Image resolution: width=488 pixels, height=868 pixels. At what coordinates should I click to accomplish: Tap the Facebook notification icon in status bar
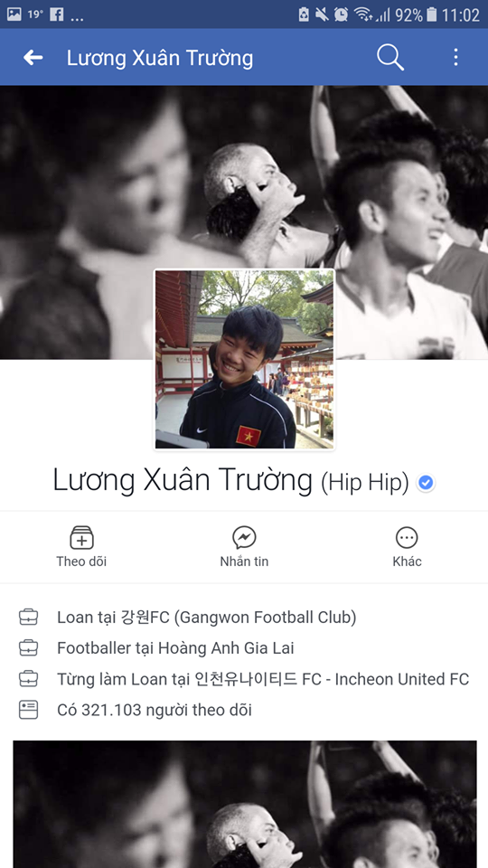coord(56,14)
